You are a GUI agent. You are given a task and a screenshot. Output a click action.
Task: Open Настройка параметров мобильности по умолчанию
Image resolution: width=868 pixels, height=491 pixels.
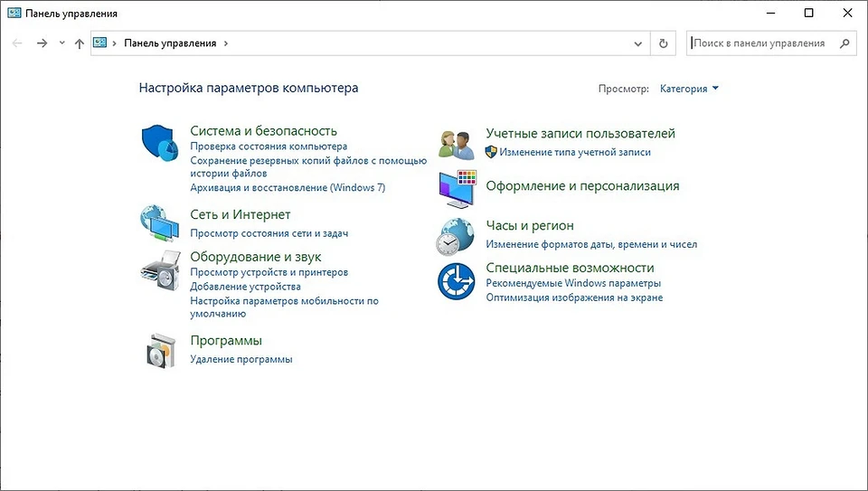click(284, 307)
